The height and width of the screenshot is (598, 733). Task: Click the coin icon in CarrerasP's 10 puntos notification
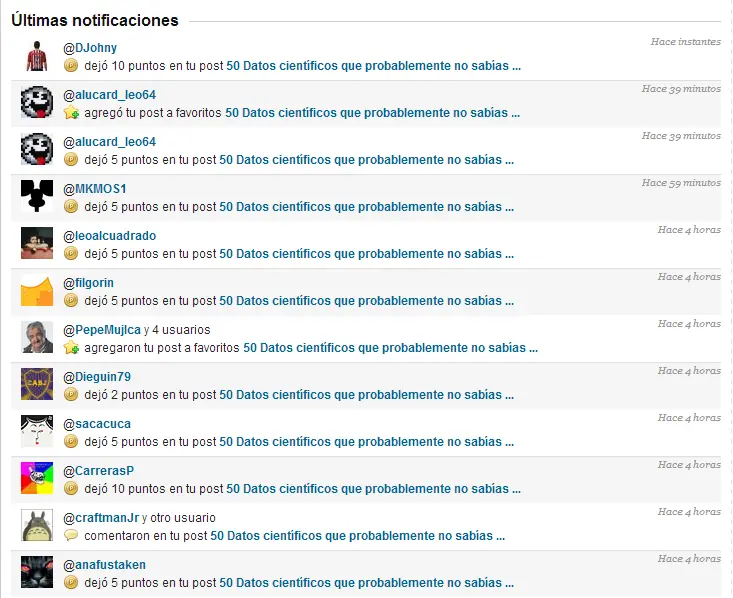click(x=71, y=489)
